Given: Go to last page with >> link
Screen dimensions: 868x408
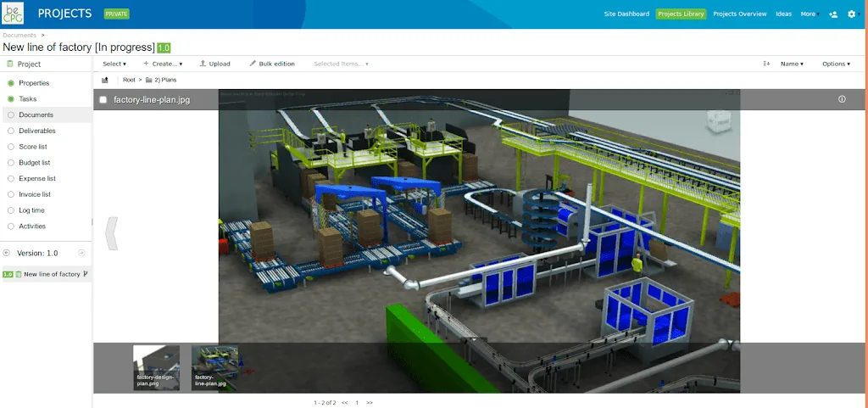Looking at the screenshot, I should [x=370, y=402].
